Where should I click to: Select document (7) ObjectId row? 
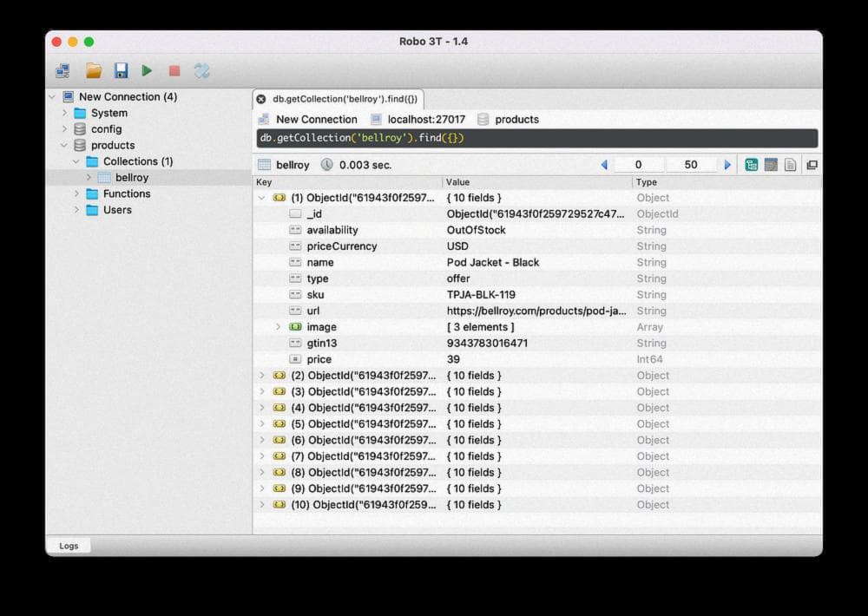coord(537,456)
